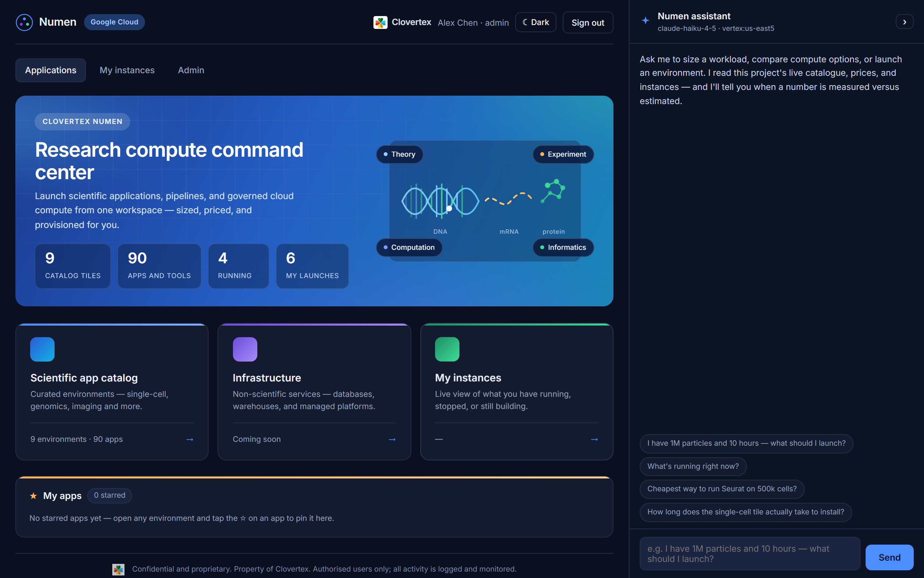Click the mRNA dashed strand illustration
924x578 pixels.
coord(508,199)
